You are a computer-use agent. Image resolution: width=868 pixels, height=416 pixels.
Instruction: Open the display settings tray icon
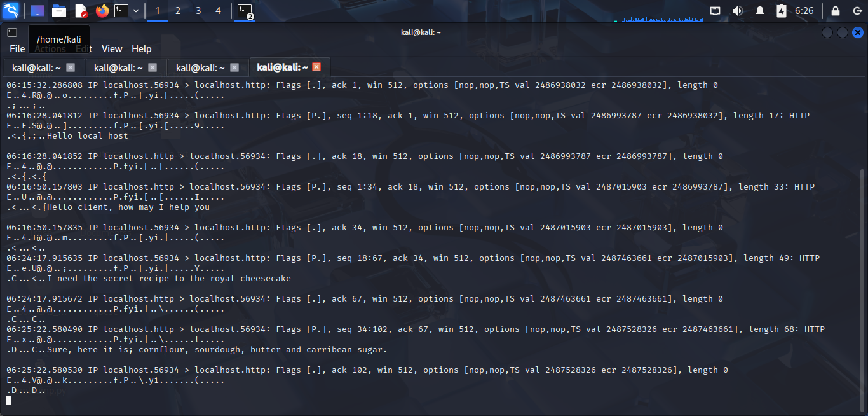pyautogui.click(x=715, y=11)
